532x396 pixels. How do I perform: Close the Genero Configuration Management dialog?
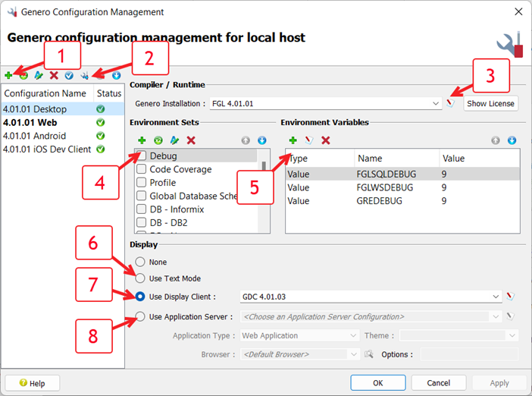(x=518, y=11)
